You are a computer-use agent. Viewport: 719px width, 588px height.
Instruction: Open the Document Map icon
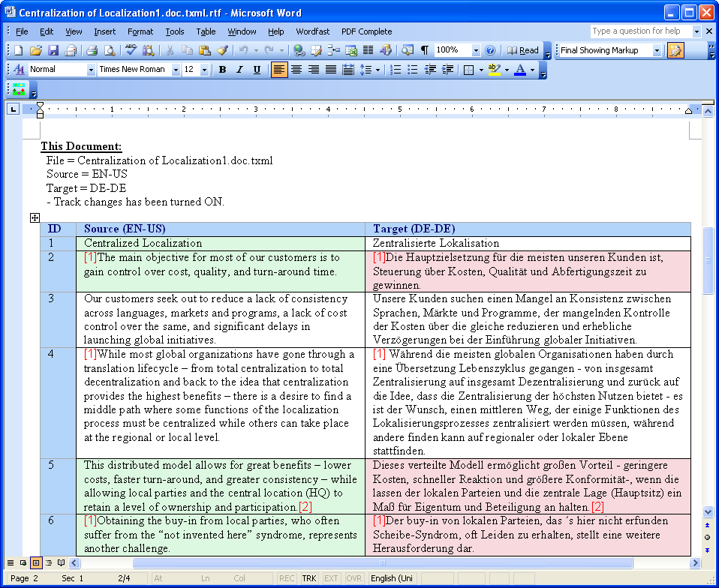[x=408, y=50]
